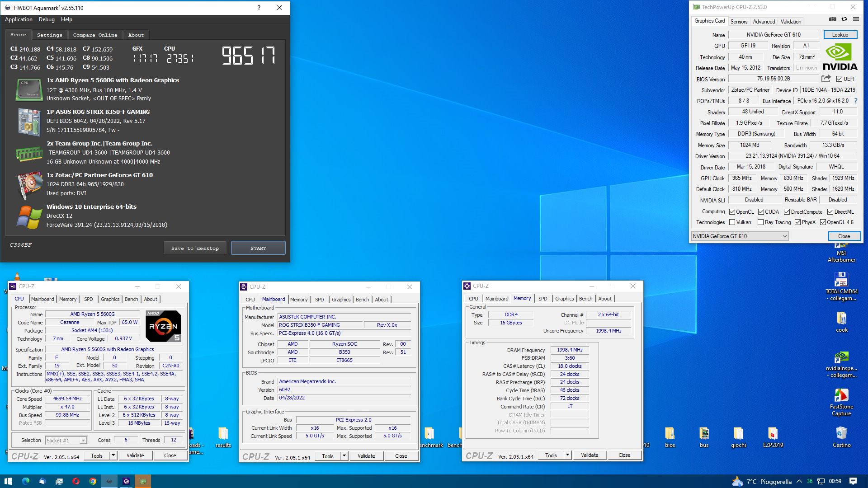The image size is (868, 488).
Task: Launch Microsoft Edge from taskbar
Action: (25, 481)
